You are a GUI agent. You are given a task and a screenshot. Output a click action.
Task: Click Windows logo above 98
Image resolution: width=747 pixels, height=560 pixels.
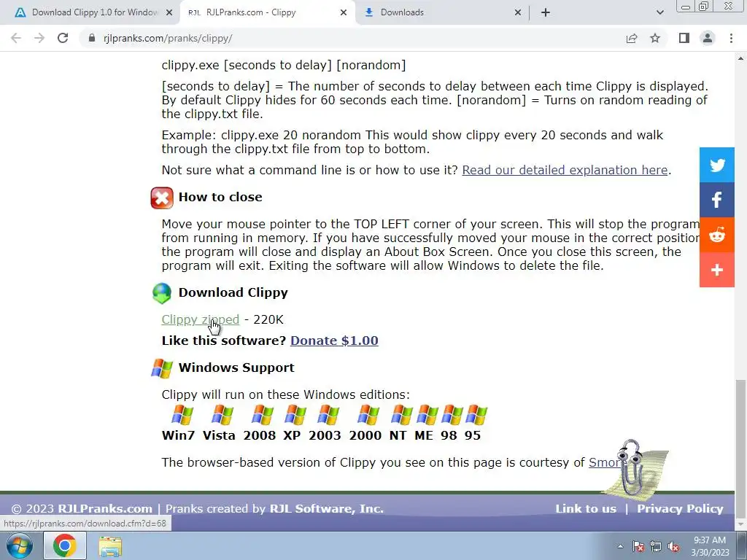tap(452, 415)
